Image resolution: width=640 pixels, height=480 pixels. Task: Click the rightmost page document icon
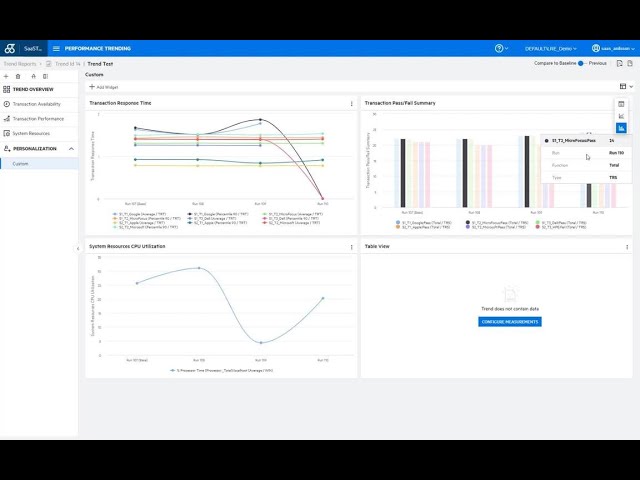[x=630, y=63]
